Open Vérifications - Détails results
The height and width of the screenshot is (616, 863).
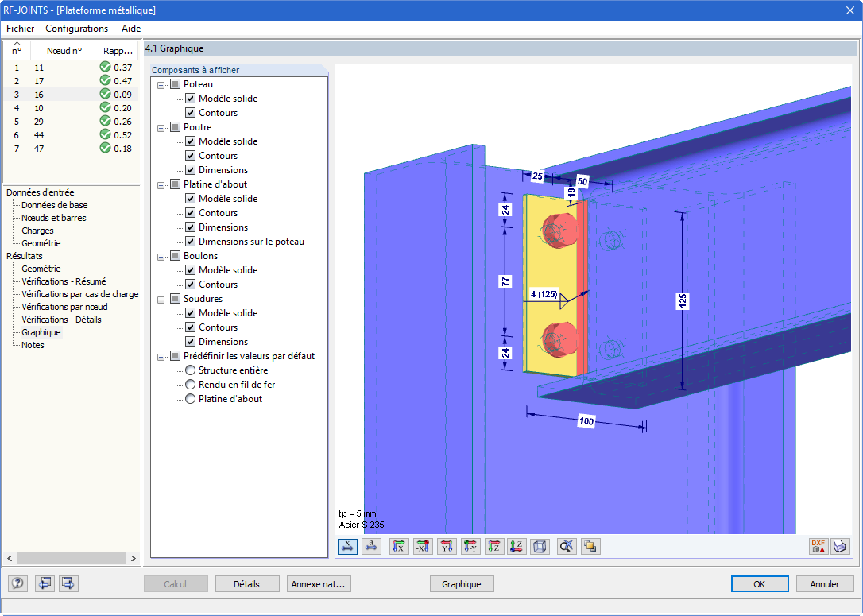pos(61,320)
